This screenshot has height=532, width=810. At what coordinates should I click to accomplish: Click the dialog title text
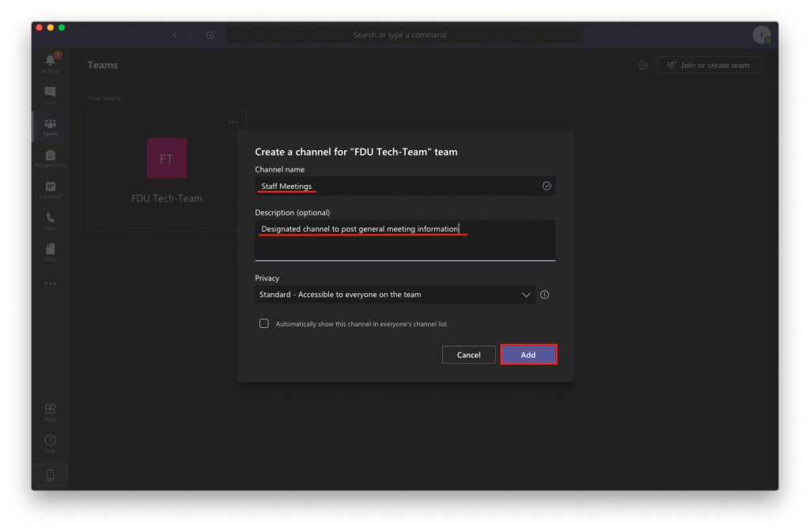point(356,152)
